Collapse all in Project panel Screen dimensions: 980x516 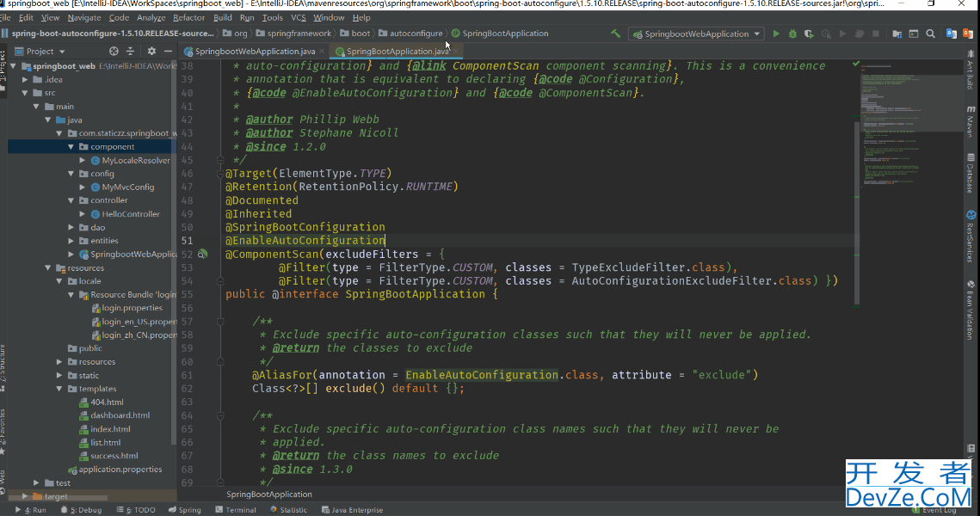130,52
